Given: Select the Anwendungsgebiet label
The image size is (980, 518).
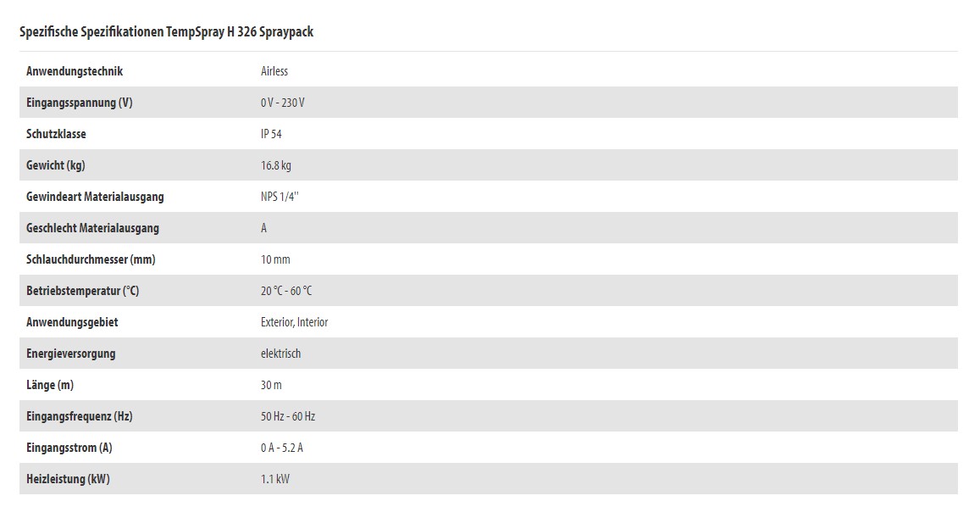Looking at the screenshot, I should 72,322.
